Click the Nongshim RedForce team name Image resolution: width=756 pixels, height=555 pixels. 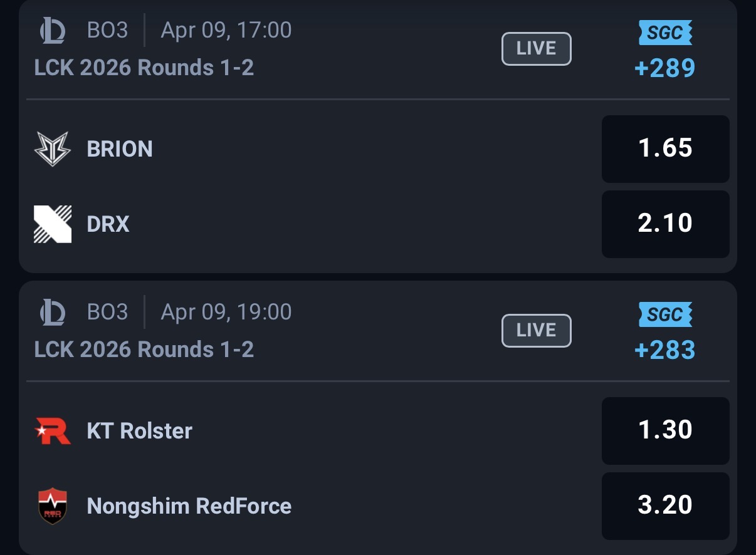point(189,506)
